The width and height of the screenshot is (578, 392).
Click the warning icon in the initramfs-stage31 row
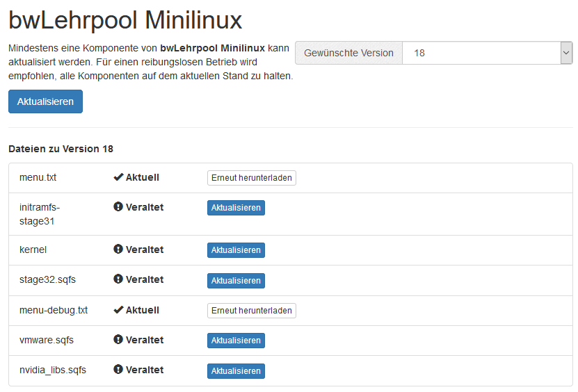pyautogui.click(x=118, y=207)
